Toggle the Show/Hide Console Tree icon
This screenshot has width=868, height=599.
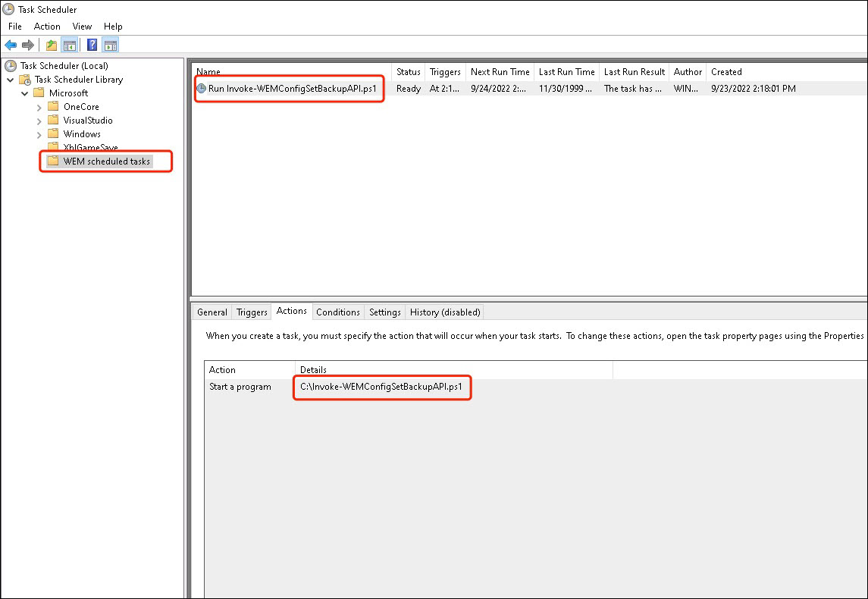(x=69, y=45)
